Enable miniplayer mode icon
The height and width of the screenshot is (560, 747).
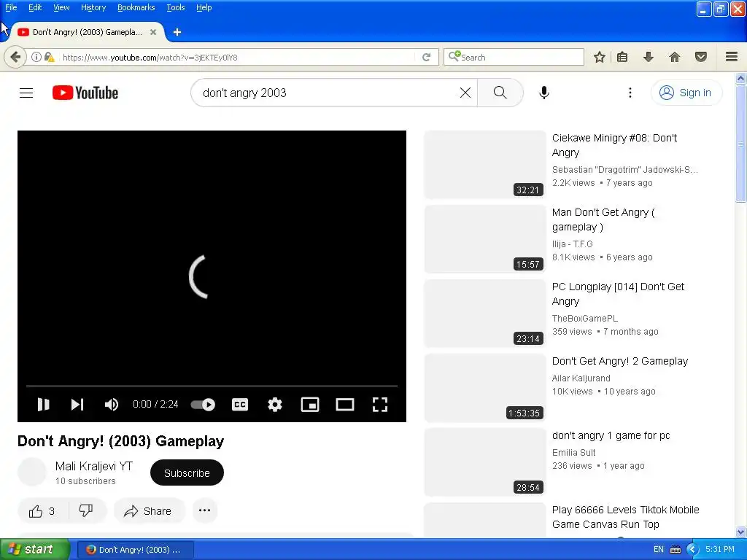pyautogui.click(x=310, y=404)
